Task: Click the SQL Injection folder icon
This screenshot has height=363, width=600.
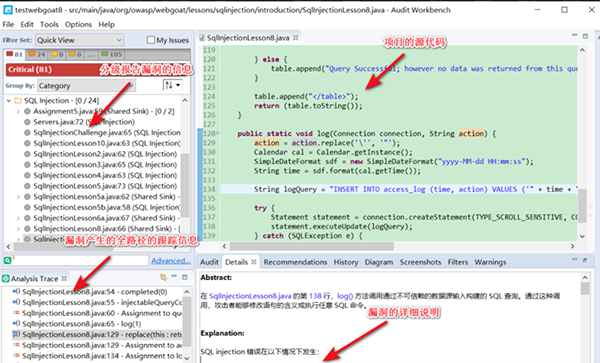Action: (18, 101)
